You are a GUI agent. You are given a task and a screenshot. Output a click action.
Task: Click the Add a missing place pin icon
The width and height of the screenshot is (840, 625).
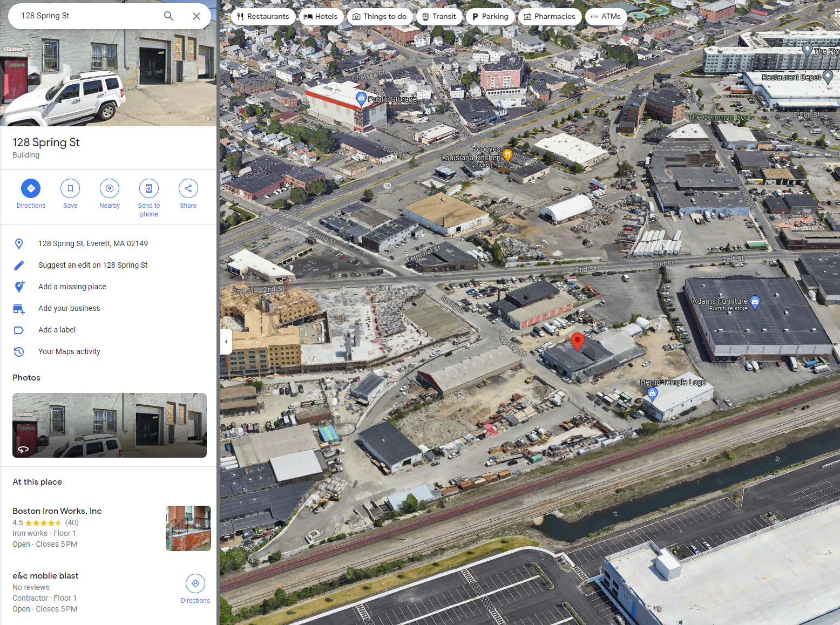point(19,287)
